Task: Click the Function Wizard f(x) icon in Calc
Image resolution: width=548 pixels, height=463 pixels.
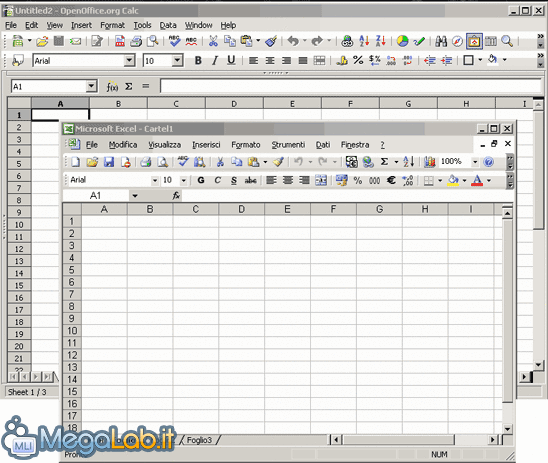Action: (x=112, y=86)
